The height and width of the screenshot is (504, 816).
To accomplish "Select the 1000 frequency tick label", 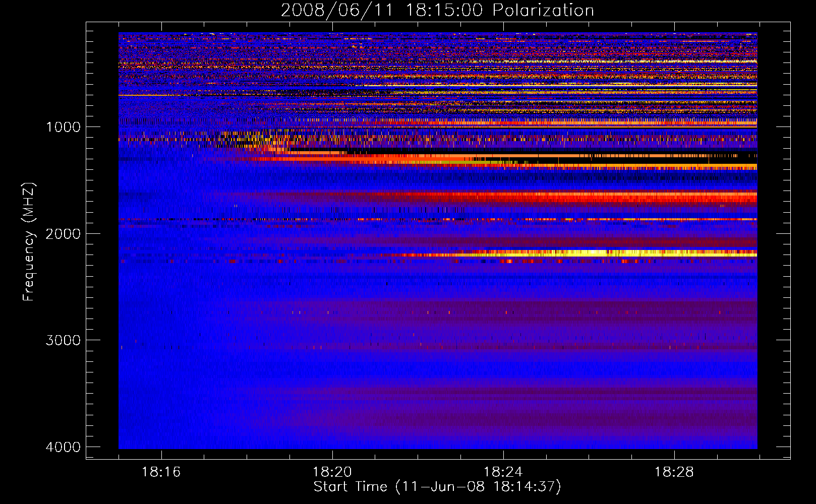I will coord(63,127).
